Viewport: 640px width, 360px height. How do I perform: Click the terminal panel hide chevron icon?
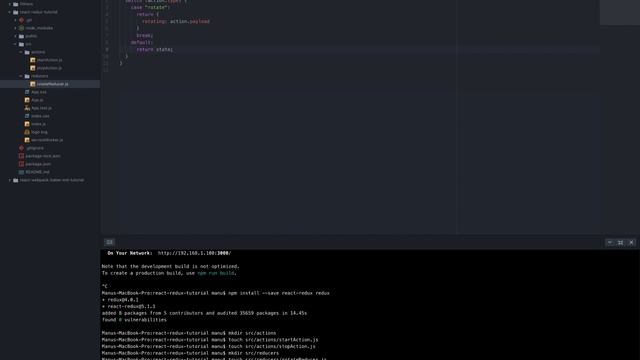click(x=610, y=242)
